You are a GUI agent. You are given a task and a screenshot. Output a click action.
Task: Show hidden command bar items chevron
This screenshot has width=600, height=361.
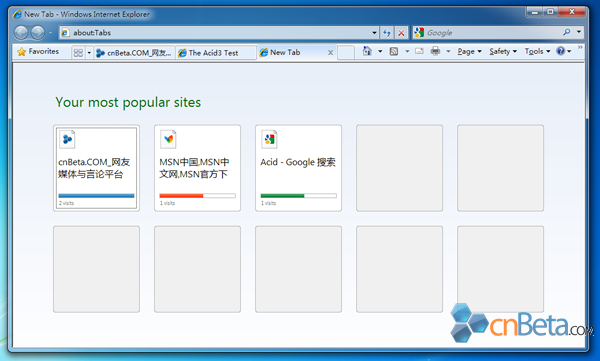click(580, 47)
